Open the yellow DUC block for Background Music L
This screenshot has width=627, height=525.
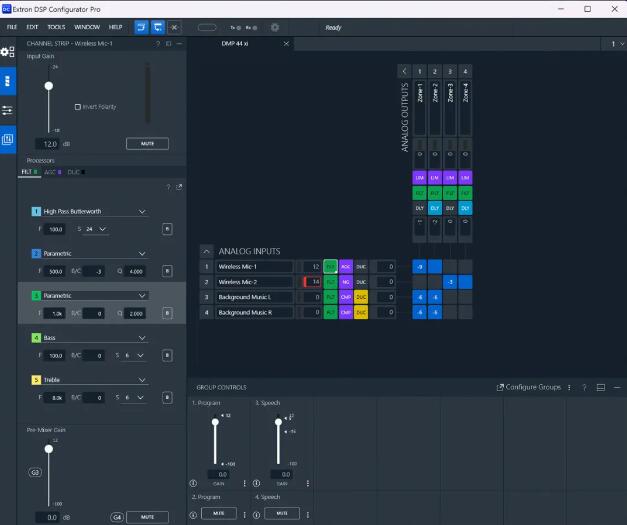361,297
